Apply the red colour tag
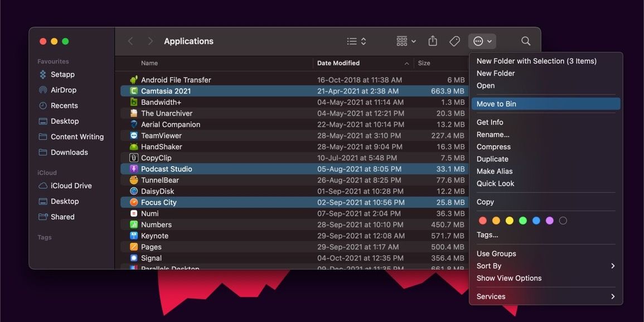This screenshot has height=322, width=644. coord(483,221)
